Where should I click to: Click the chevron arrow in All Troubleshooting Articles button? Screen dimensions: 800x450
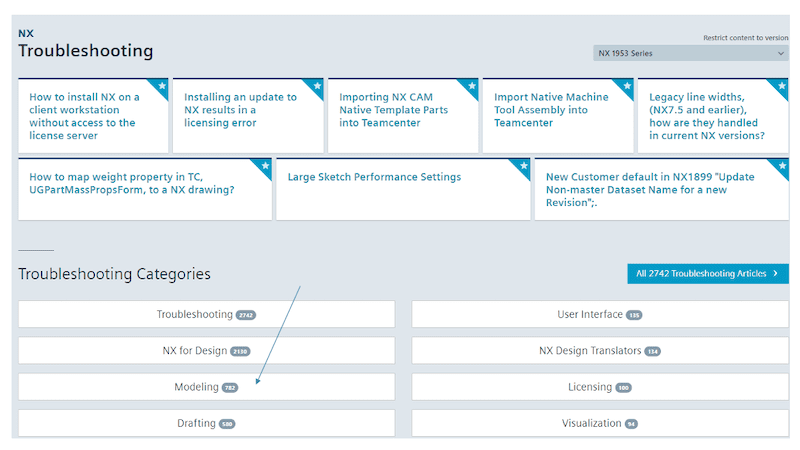(776, 273)
